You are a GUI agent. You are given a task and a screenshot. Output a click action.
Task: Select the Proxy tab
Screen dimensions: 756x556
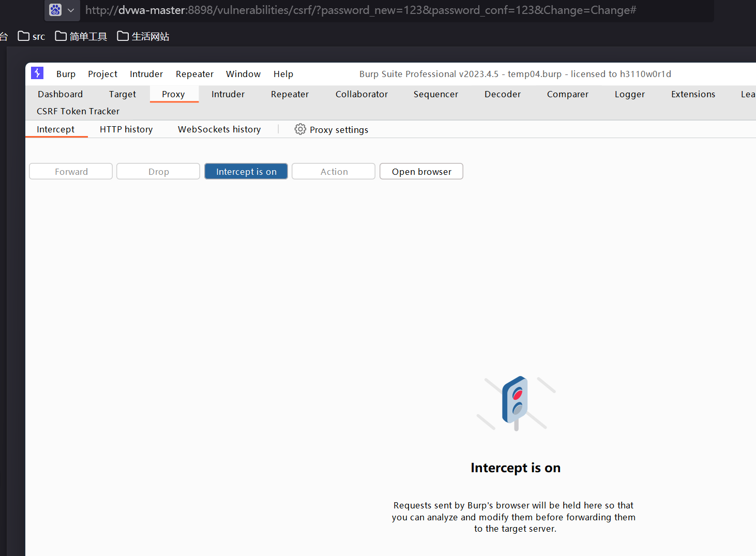coord(173,94)
